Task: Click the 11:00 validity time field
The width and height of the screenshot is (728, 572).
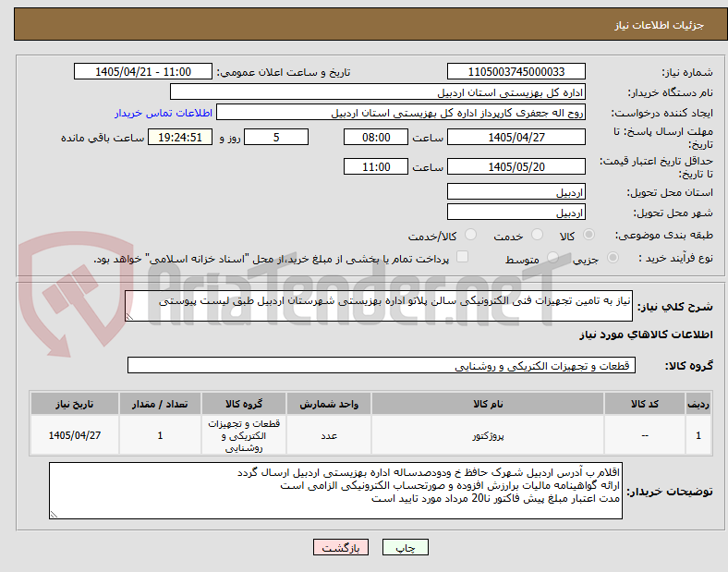Action: coord(376,166)
